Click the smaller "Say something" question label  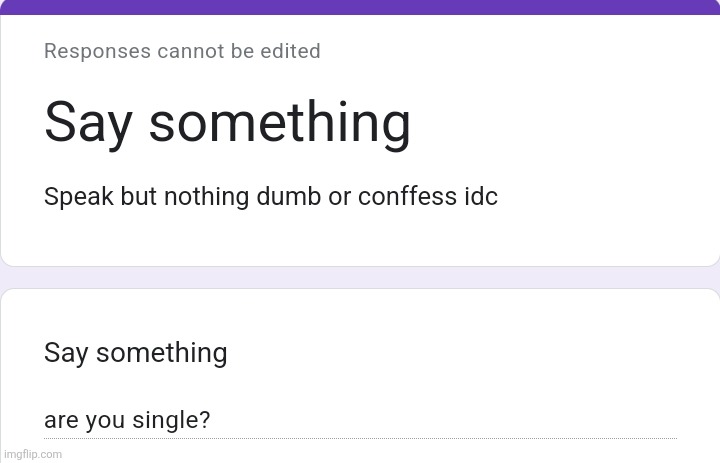pos(135,353)
